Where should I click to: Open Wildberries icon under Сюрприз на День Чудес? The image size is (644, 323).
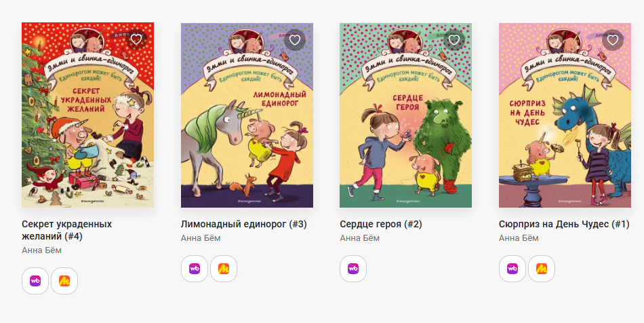click(512, 269)
